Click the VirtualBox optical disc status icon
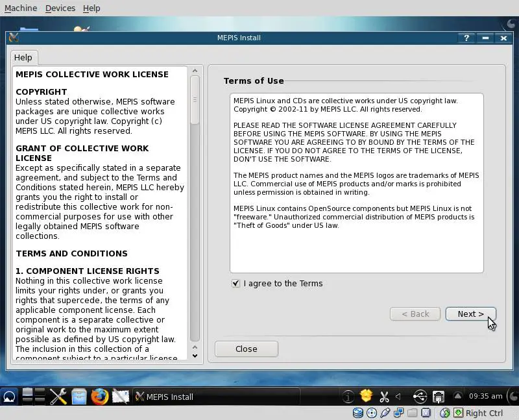The height and width of the screenshot is (420, 519). (x=372, y=413)
